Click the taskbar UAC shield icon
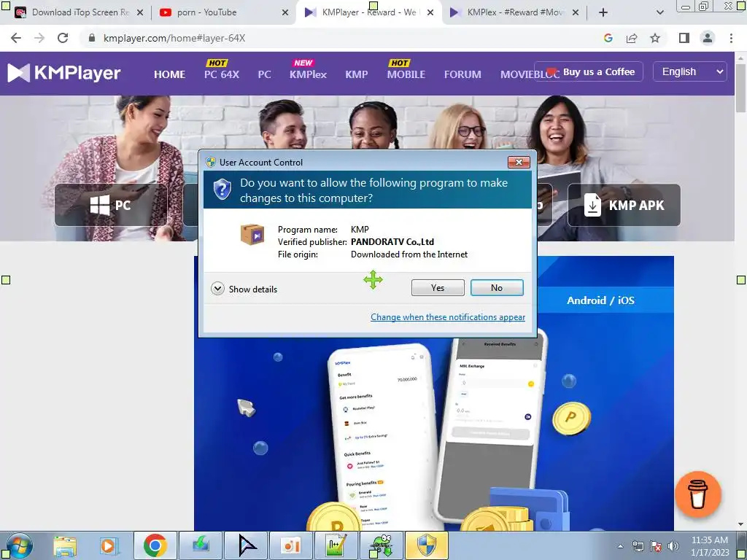This screenshot has height=560, width=747. pos(426,545)
